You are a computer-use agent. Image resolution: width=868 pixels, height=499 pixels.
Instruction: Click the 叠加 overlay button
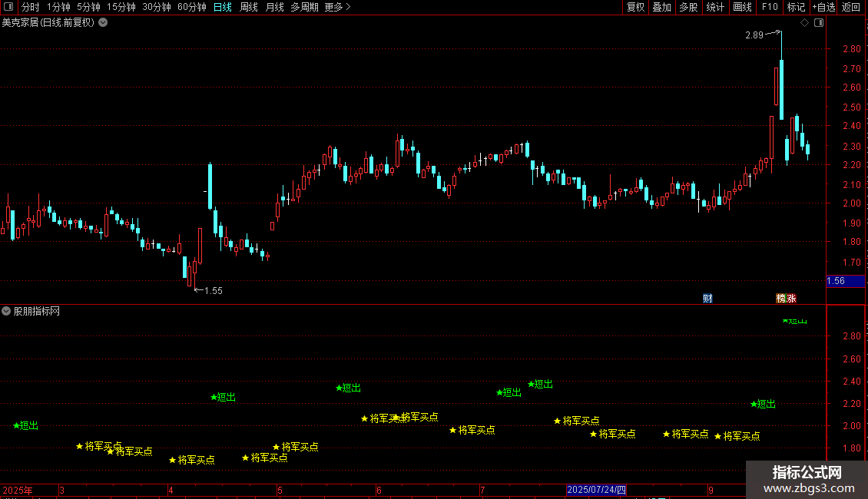(x=661, y=7)
